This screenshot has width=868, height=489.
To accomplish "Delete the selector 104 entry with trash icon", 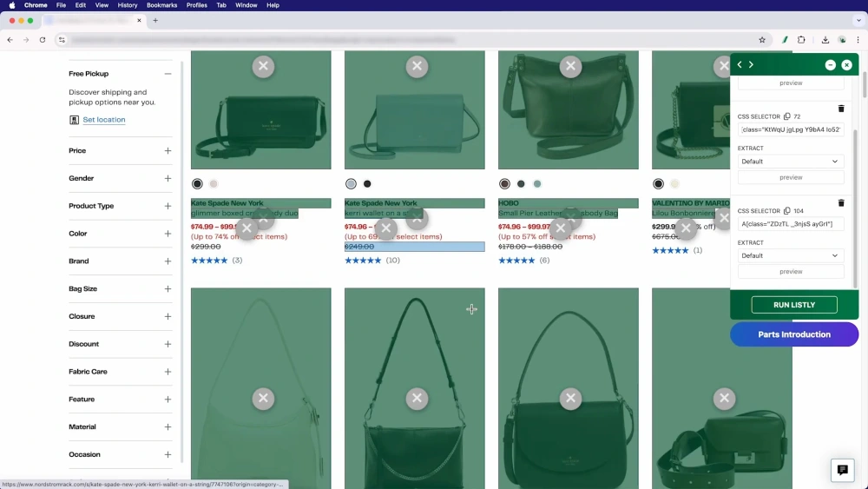I will tap(841, 202).
